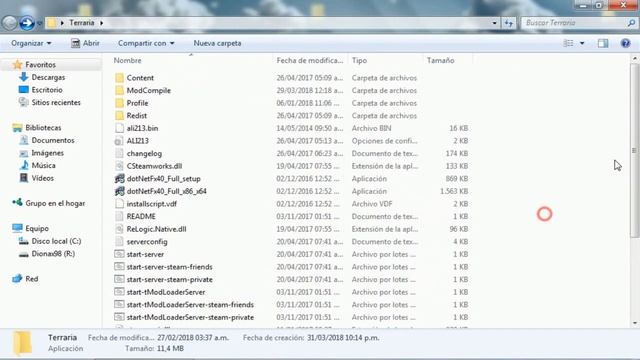The image size is (640, 360).
Task: Select start-server-steam-friends batch icon
Action: (x=119, y=267)
